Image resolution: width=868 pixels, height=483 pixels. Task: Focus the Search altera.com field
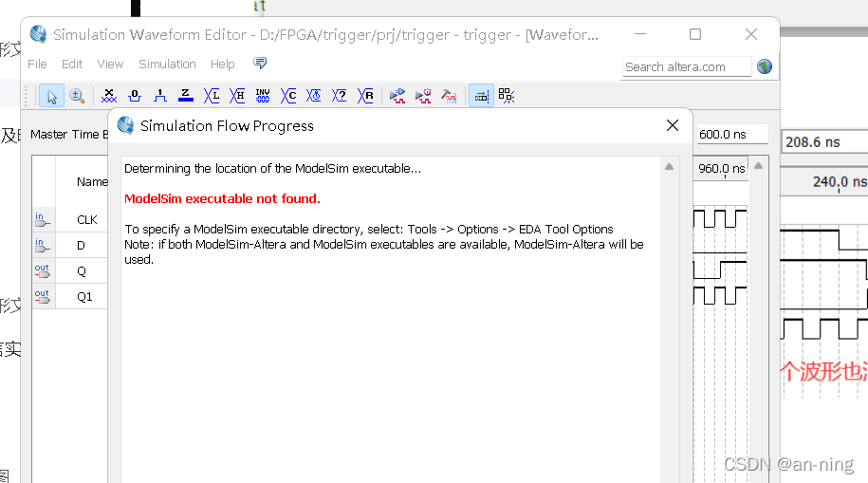coord(687,67)
